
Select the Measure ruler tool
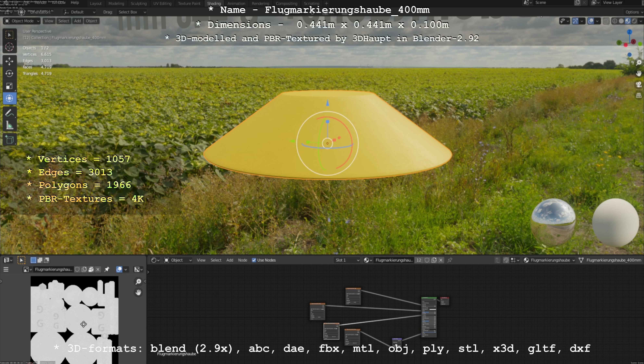coord(9,125)
